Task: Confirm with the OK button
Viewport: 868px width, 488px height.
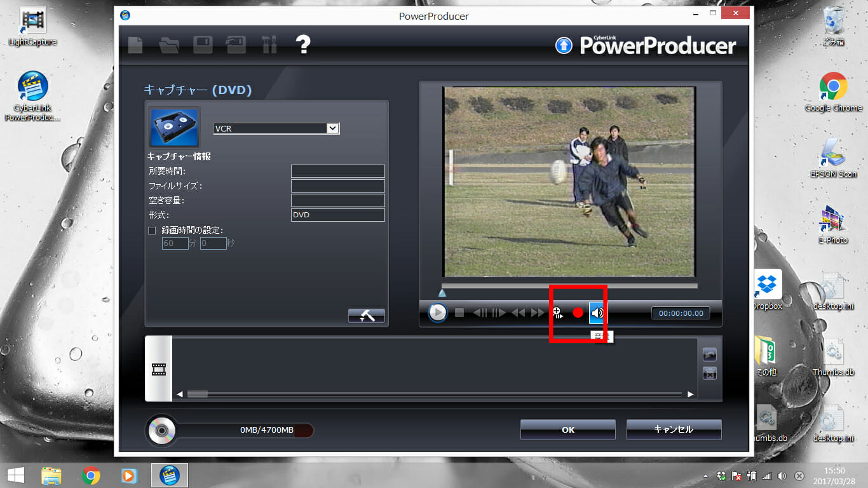Action: (568, 430)
